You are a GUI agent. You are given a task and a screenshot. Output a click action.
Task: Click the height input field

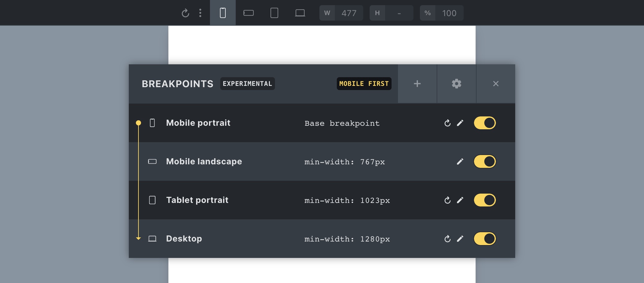coord(399,13)
